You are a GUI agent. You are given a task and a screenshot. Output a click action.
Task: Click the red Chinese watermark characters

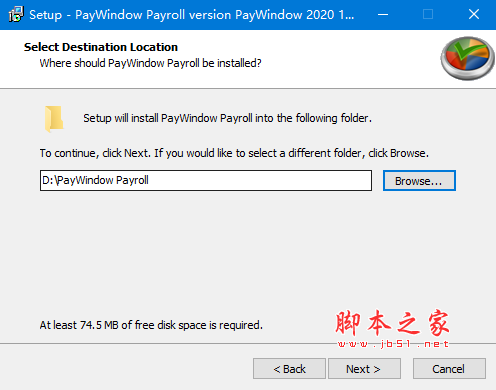392,323
